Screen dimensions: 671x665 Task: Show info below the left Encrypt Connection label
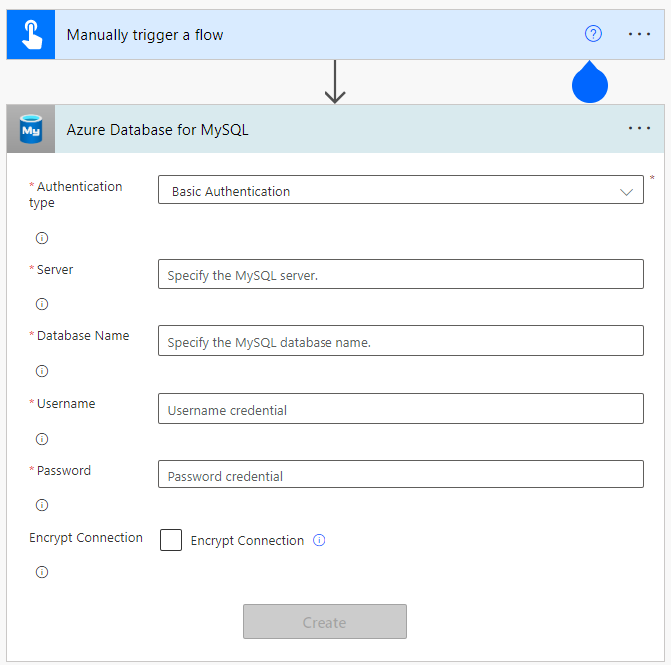point(42,572)
